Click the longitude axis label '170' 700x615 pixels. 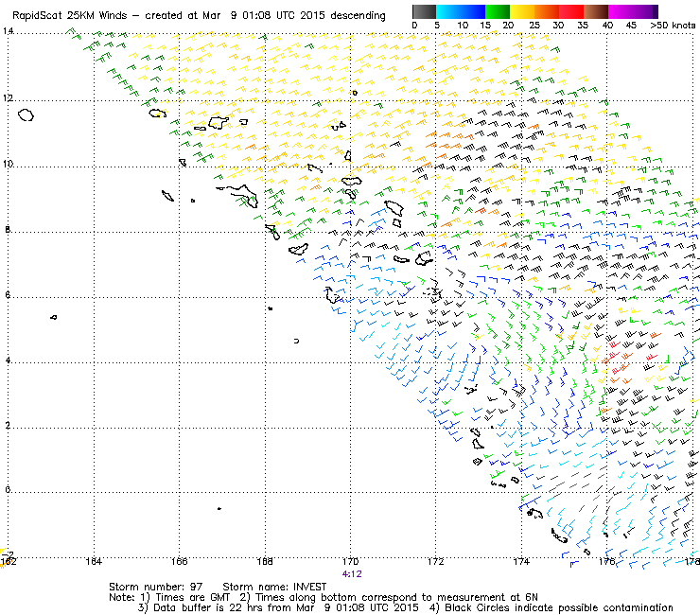(x=350, y=561)
